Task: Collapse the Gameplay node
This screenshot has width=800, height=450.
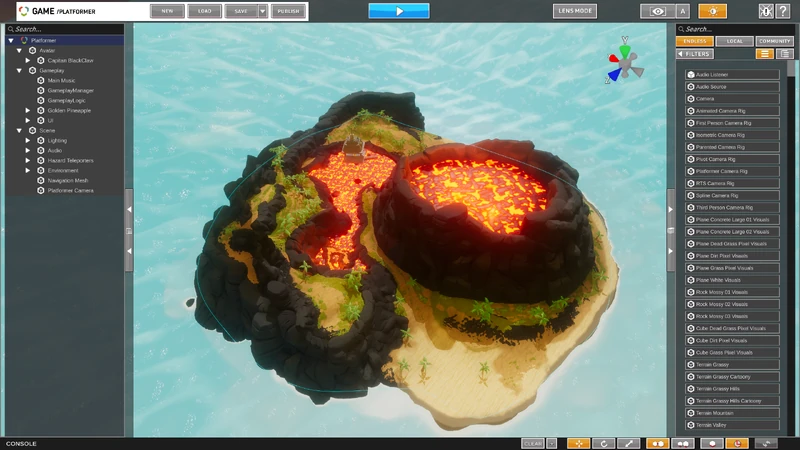Action: point(19,70)
